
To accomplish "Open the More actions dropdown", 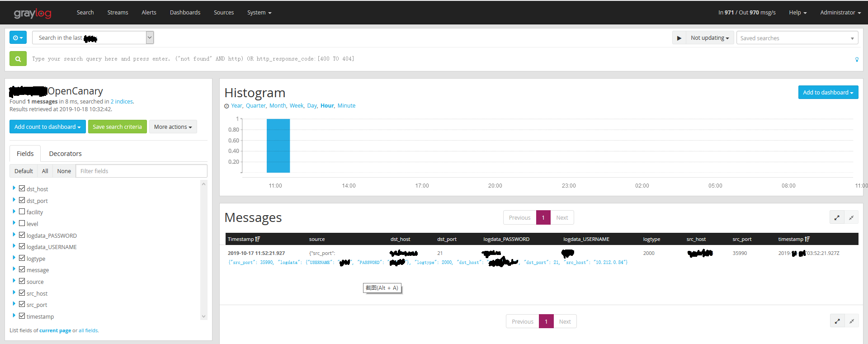I will point(173,127).
